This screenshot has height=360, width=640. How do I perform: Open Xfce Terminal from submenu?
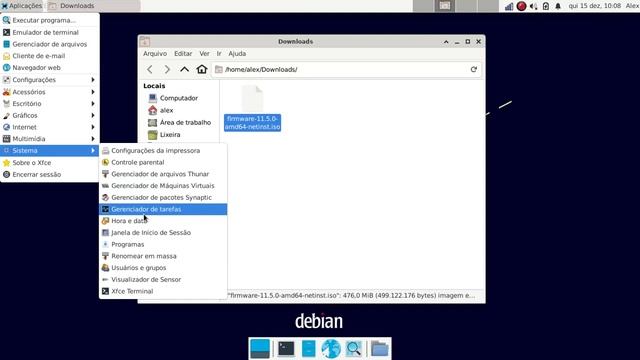pos(163,291)
